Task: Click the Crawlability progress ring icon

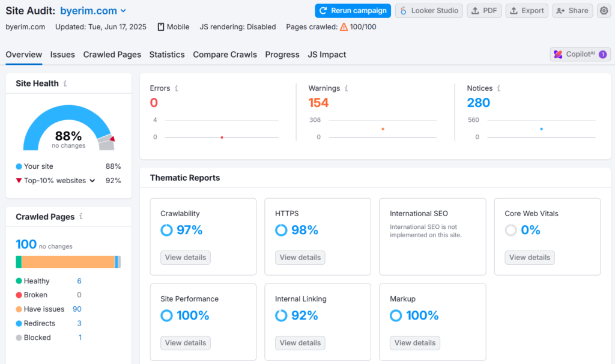Action: click(x=167, y=230)
